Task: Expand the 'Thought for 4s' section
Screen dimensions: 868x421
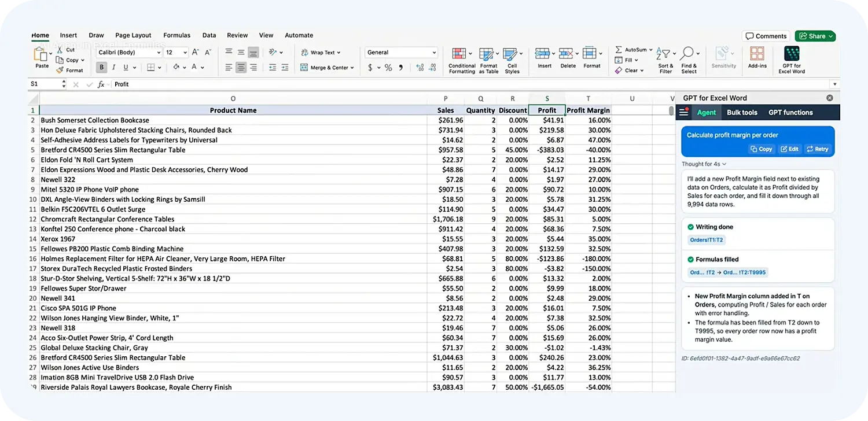Action: click(704, 164)
